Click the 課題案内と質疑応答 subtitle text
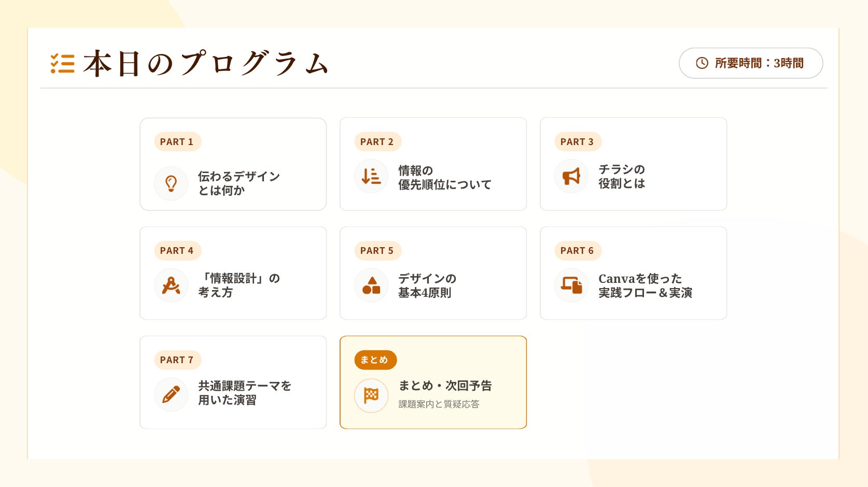 439,404
